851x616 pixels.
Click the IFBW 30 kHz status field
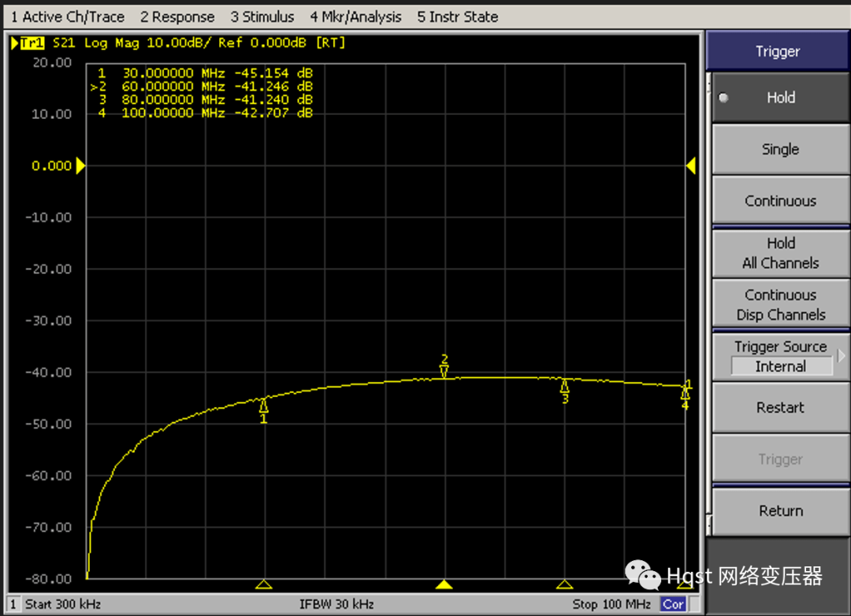tap(336, 604)
